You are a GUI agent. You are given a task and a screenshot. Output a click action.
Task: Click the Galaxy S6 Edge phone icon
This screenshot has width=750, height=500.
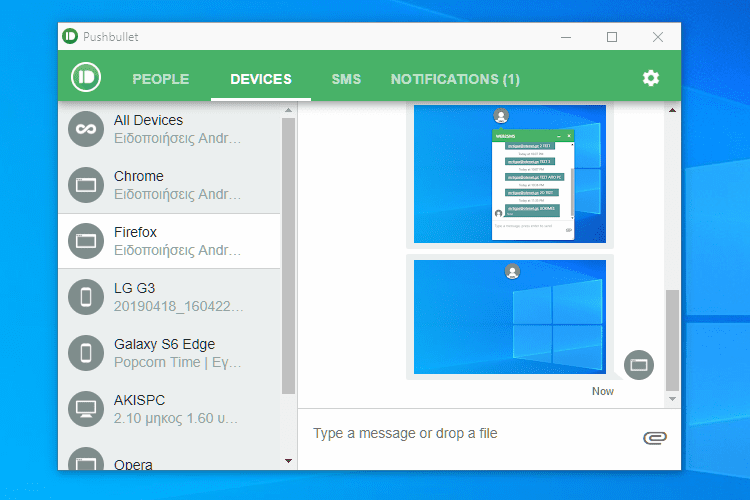86,353
